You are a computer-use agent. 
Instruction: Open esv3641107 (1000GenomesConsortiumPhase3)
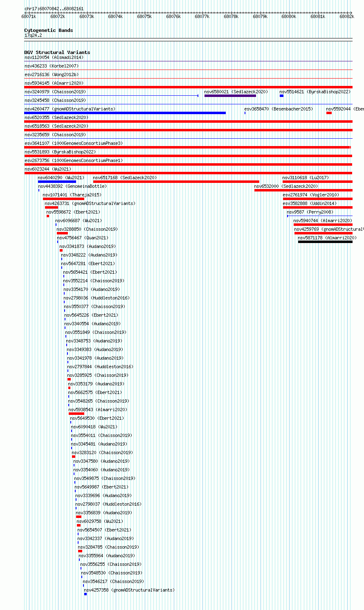[x=74, y=143]
